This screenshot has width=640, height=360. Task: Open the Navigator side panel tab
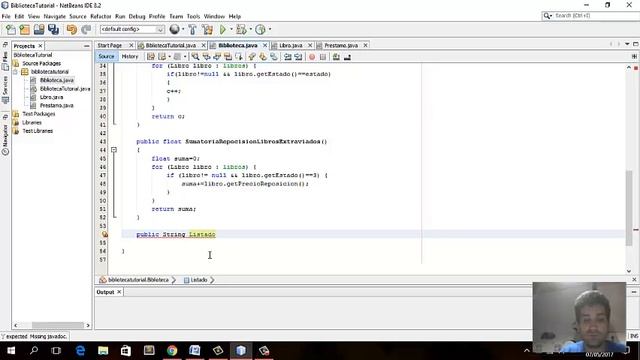pyautogui.click(x=5, y=139)
